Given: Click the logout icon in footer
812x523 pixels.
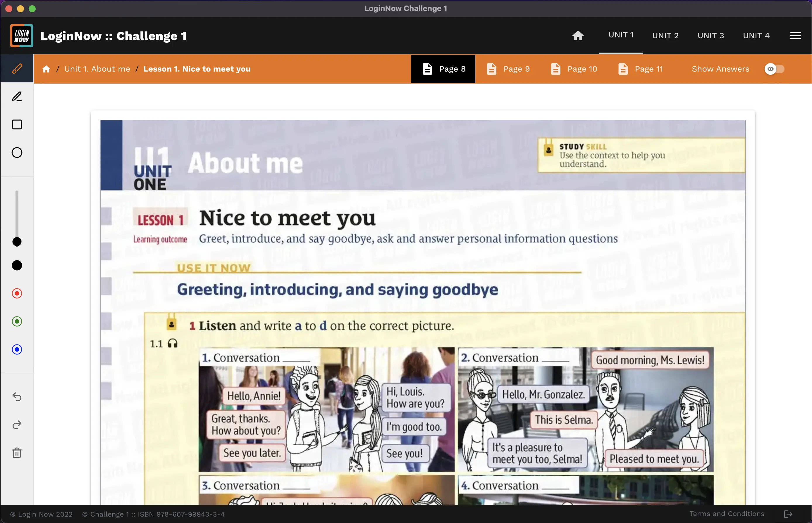Looking at the screenshot, I should (x=788, y=514).
